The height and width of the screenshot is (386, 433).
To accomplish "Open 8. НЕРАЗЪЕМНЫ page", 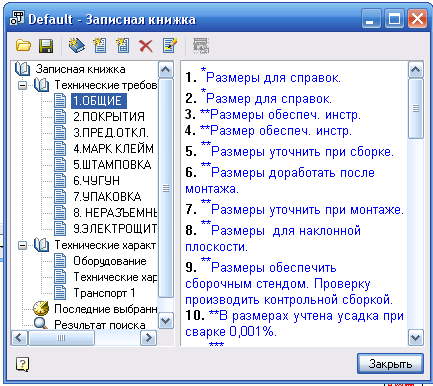I will click(115, 212).
